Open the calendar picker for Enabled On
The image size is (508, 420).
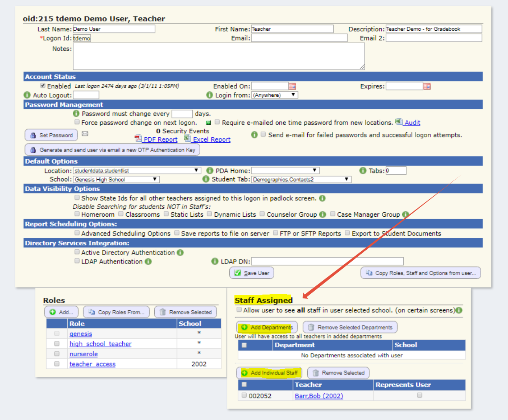(292, 86)
